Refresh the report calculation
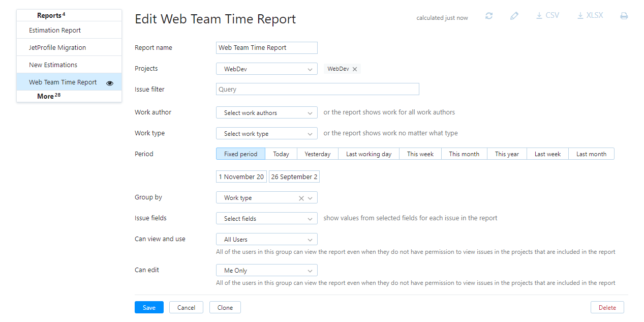The height and width of the screenshot is (322, 644). tap(488, 16)
